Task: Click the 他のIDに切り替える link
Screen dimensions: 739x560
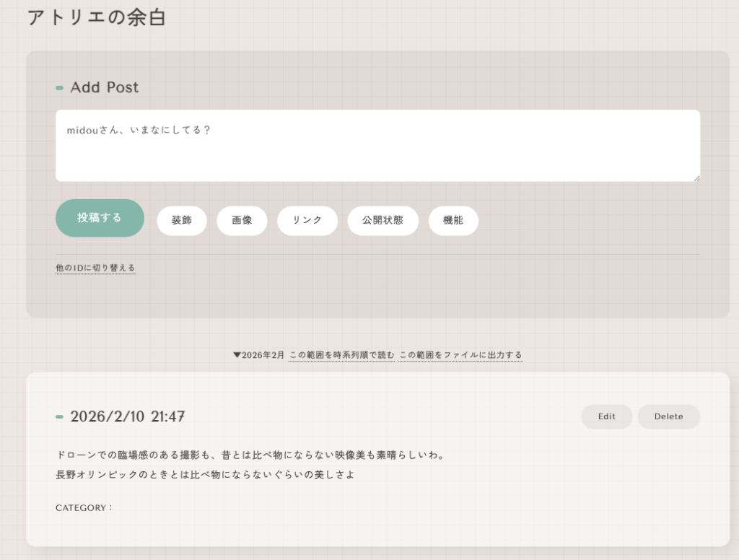Action: (x=95, y=268)
